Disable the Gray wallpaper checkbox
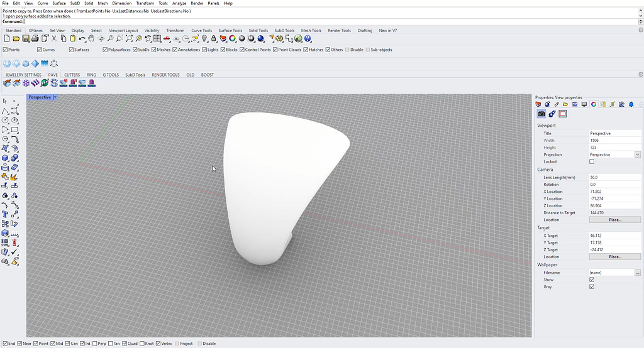Screen dimensions: 644x348 [x=592, y=286]
